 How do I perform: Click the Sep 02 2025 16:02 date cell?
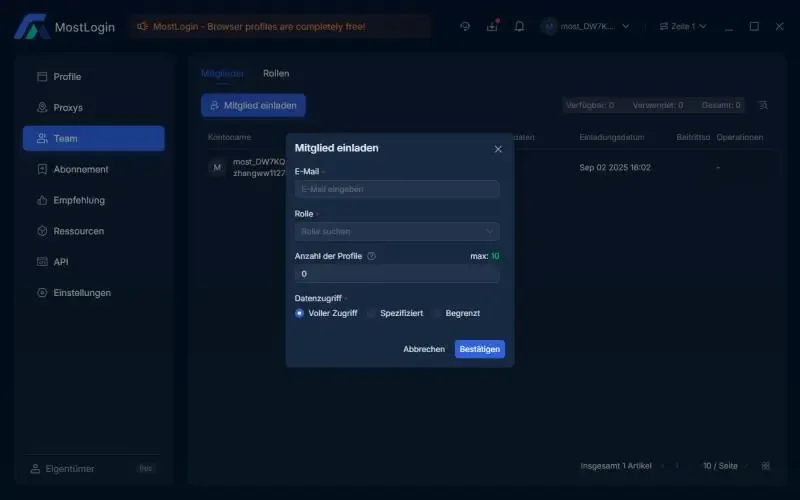tap(615, 167)
